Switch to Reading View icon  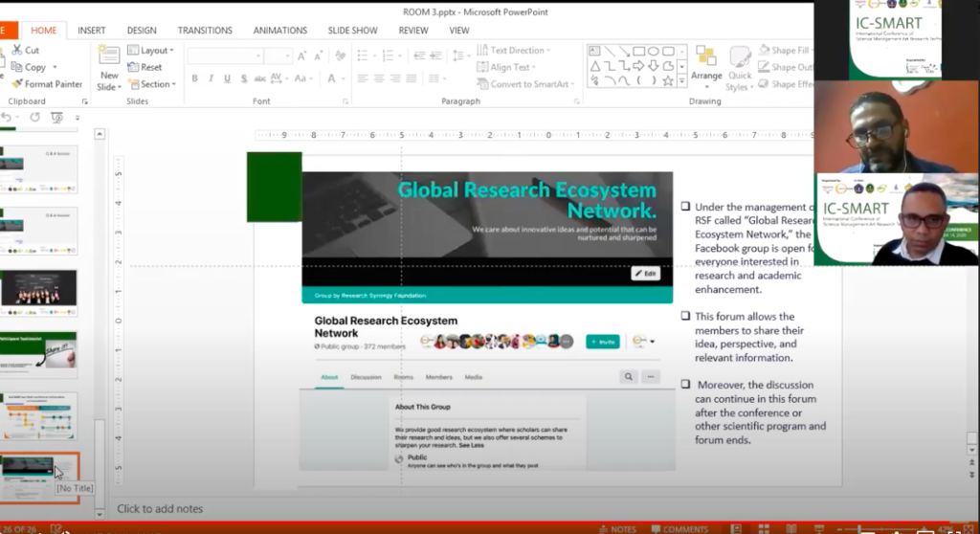(x=791, y=529)
